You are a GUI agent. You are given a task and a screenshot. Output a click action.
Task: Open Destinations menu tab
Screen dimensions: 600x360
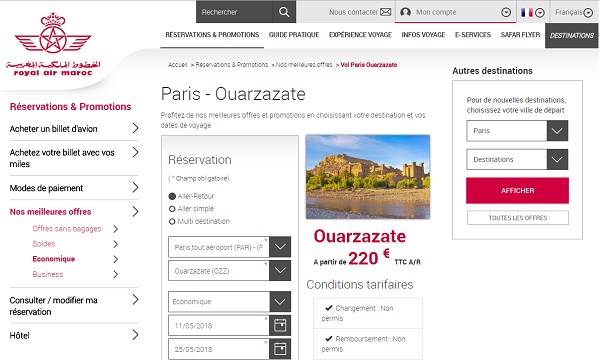572,36
